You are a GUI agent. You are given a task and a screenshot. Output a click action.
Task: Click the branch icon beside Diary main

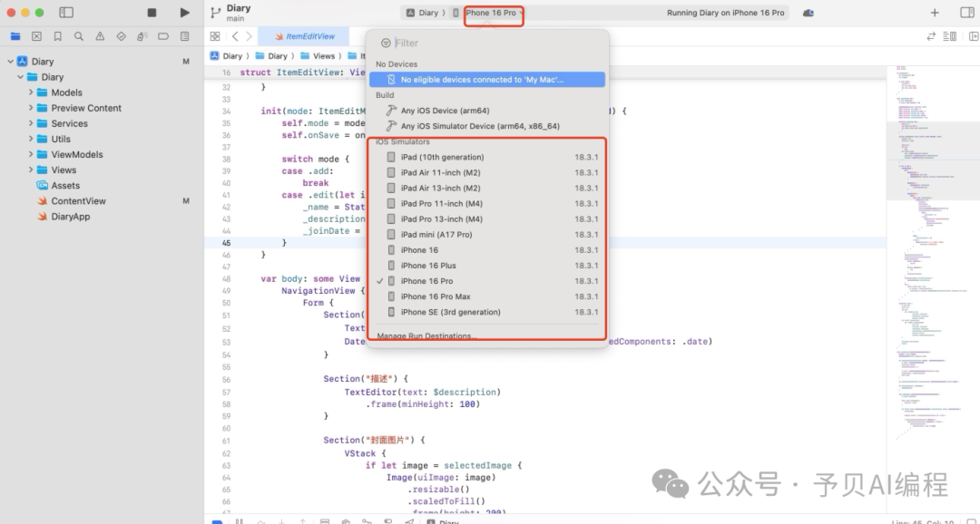pyautogui.click(x=216, y=13)
